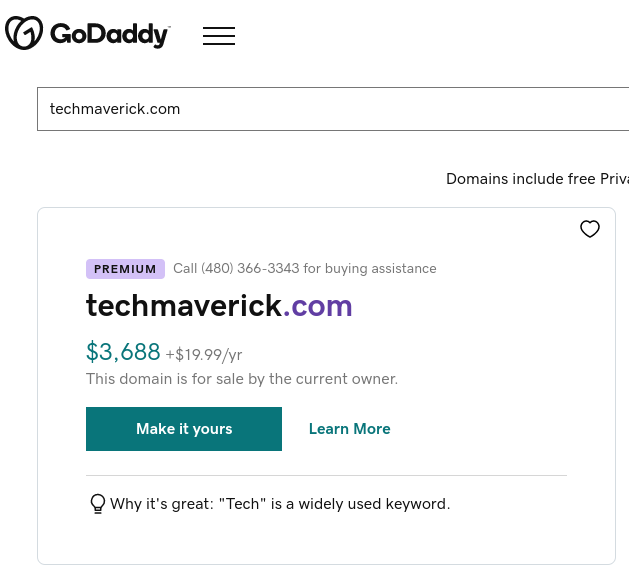Viewport: 629px width, 587px height.
Task: Open the hamburger navigation menu
Action: tap(219, 36)
